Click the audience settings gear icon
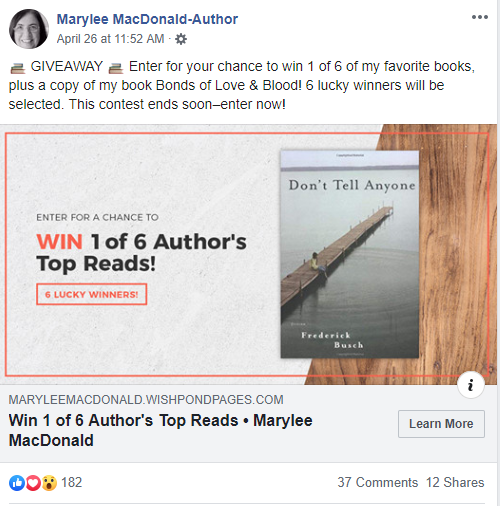 click(x=181, y=39)
